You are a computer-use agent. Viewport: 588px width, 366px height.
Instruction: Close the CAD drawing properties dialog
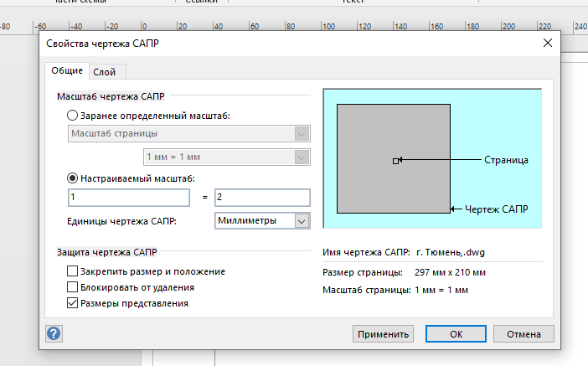[x=548, y=43]
